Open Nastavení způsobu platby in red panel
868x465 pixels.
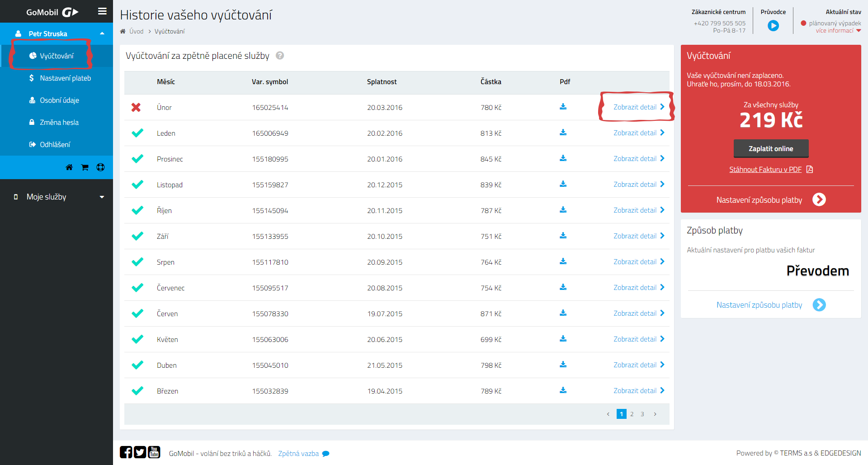pos(771,199)
